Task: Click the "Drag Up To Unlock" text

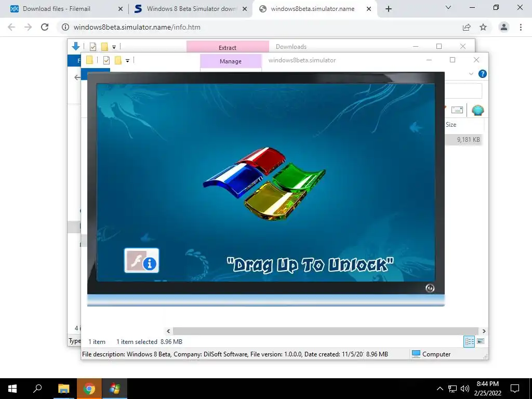Action: [310, 264]
